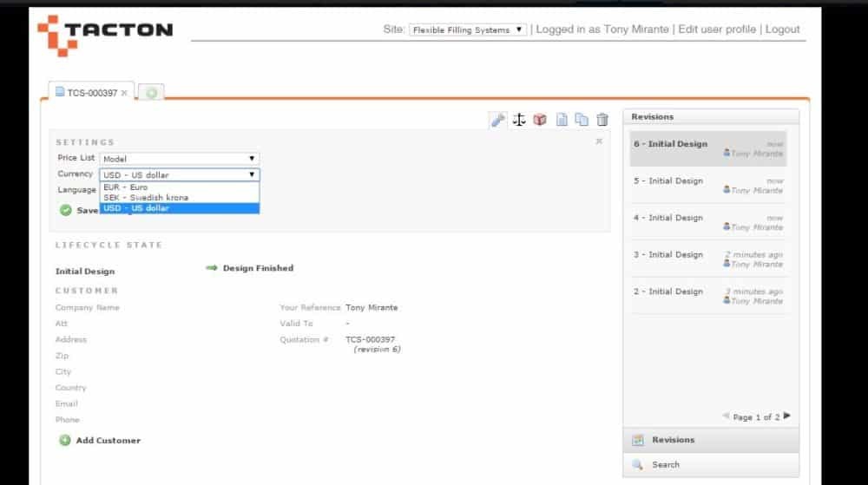Switch to the TCS-000397 tab
The image size is (868, 485).
[87, 93]
